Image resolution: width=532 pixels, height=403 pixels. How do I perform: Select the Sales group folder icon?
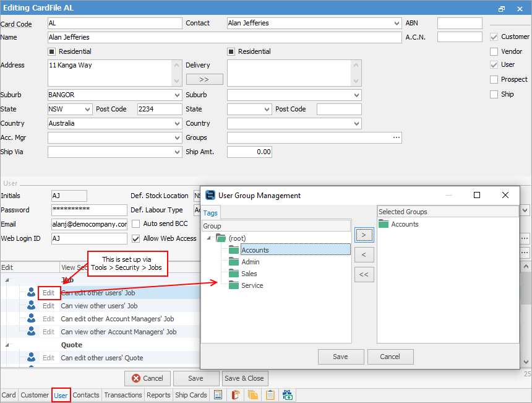click(233, 274)
